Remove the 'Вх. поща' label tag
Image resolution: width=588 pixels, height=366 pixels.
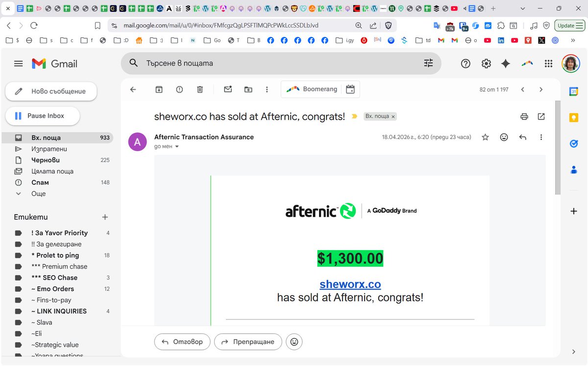pos(393,117)
